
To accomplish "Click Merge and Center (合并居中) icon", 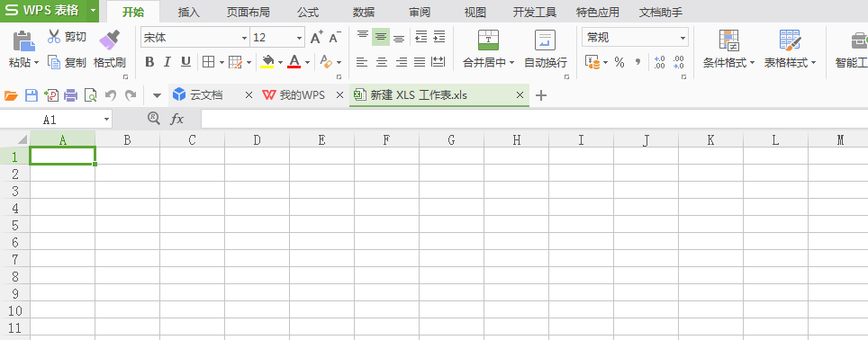I will click(x=488, y=40).
